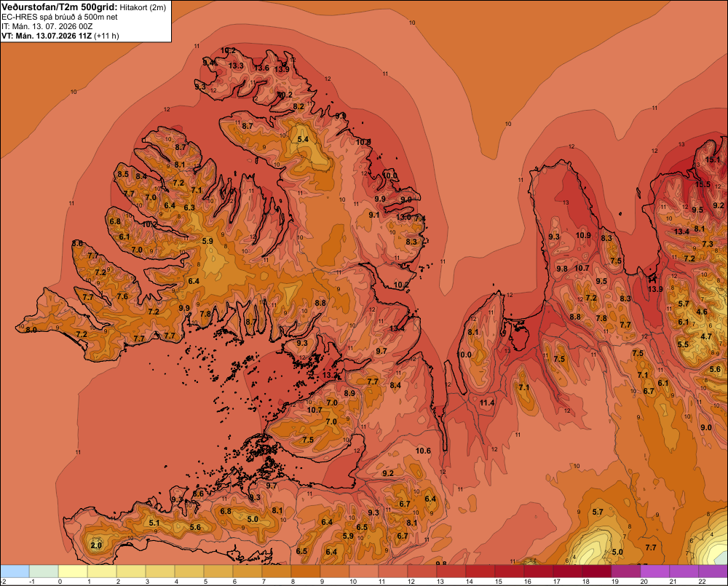Click the 5.4 temperature label
728x586 pixels.
303,139
